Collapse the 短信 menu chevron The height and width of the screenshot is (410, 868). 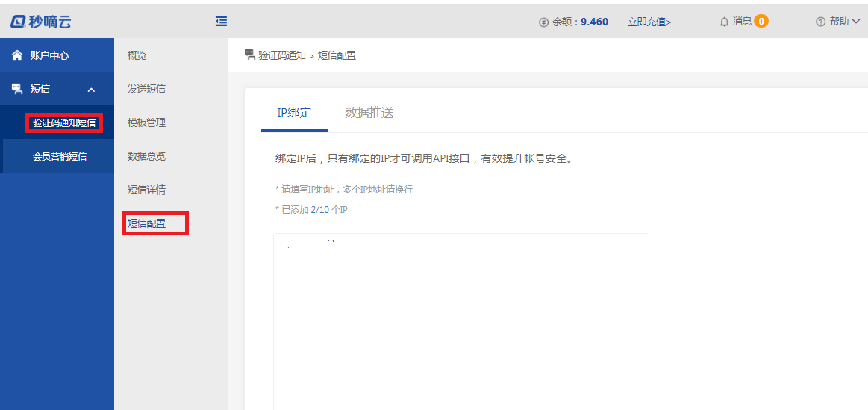tap(92, 89)
